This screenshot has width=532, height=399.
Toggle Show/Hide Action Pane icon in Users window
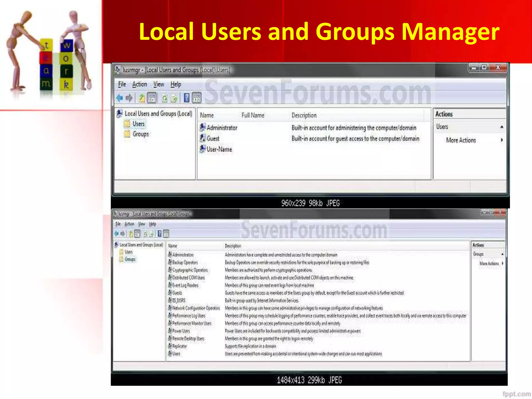[x=197, y=98]
